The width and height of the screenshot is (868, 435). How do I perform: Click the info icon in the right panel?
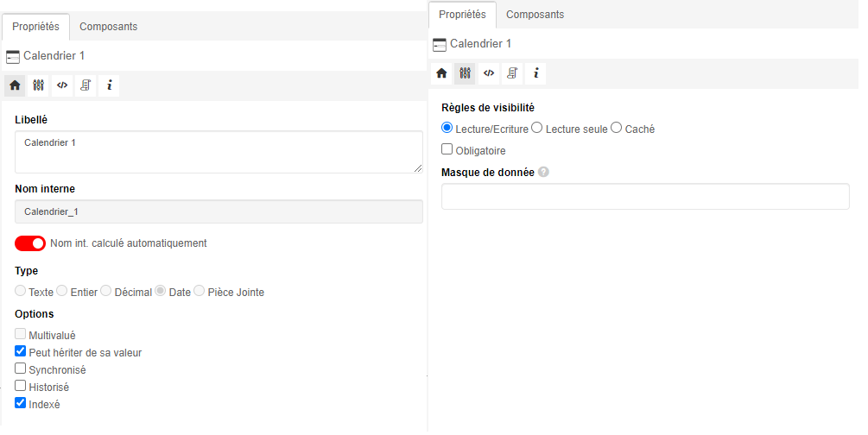click(x=536, y=73)
